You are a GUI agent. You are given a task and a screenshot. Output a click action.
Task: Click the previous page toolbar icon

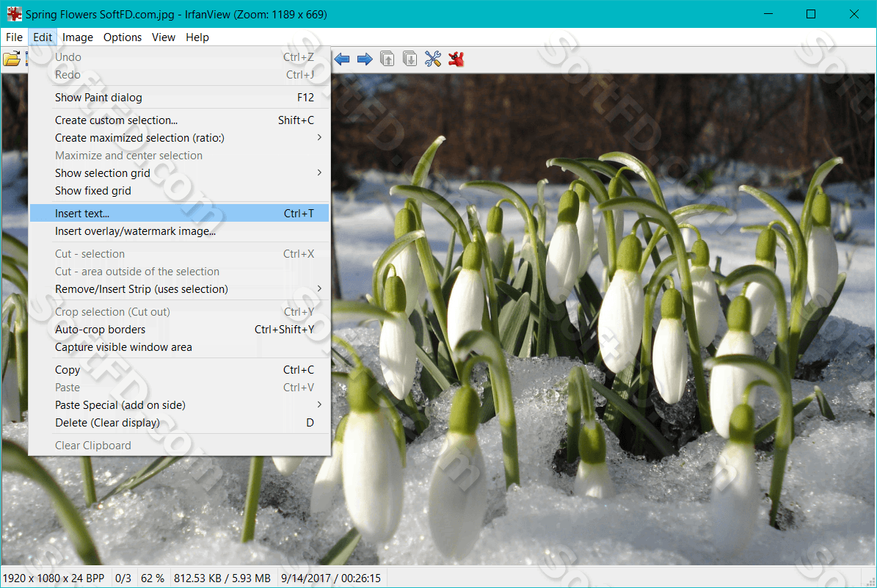pyautogui.click(x=387, y=59)
